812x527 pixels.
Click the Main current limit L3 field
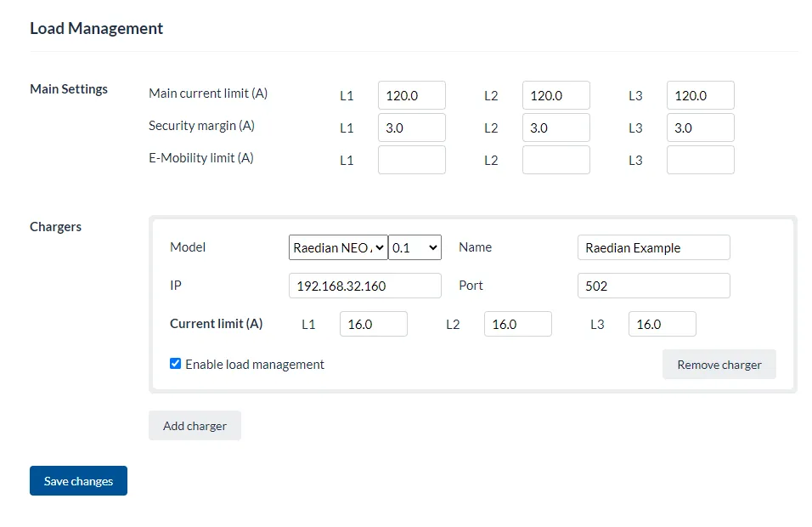coord(701,95)
